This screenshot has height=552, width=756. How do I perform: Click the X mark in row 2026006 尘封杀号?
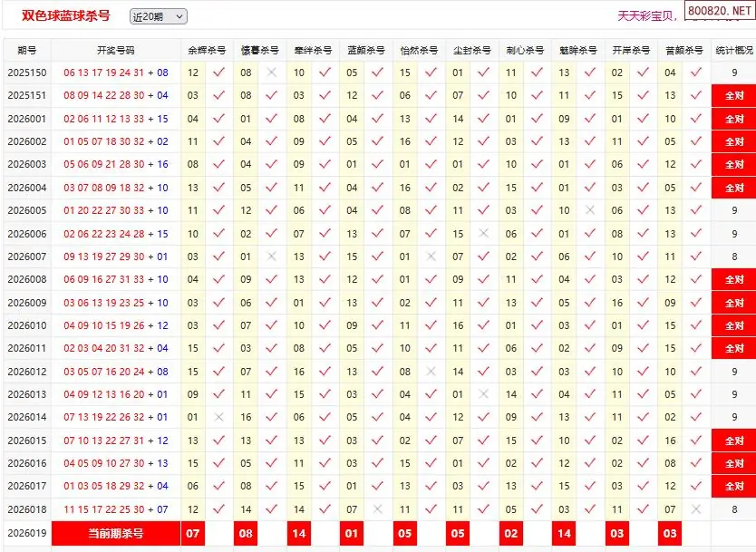[483, 234]
